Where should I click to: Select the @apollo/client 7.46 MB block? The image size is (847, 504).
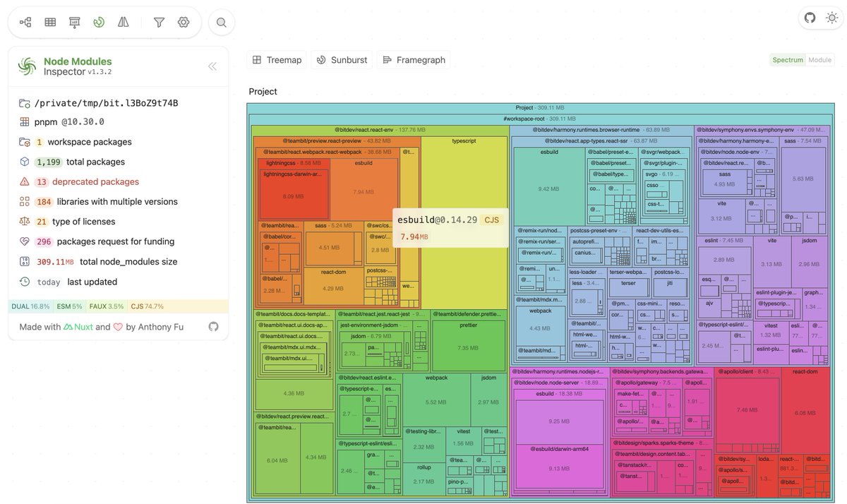pyautogui.click(x=746, y=409)
